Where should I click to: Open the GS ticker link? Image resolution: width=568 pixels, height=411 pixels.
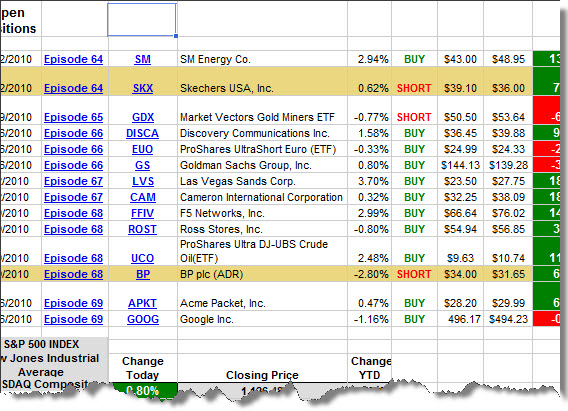click(142, 165)
